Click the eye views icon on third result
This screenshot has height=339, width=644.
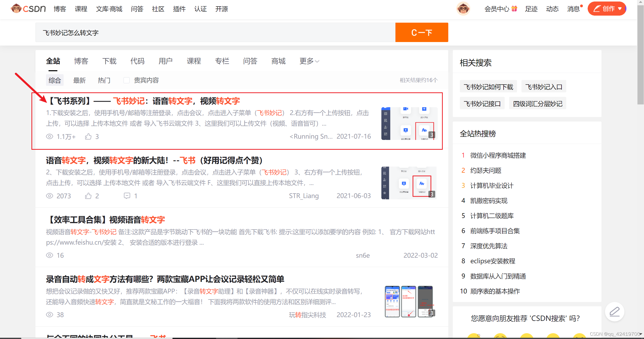[50, 255]
